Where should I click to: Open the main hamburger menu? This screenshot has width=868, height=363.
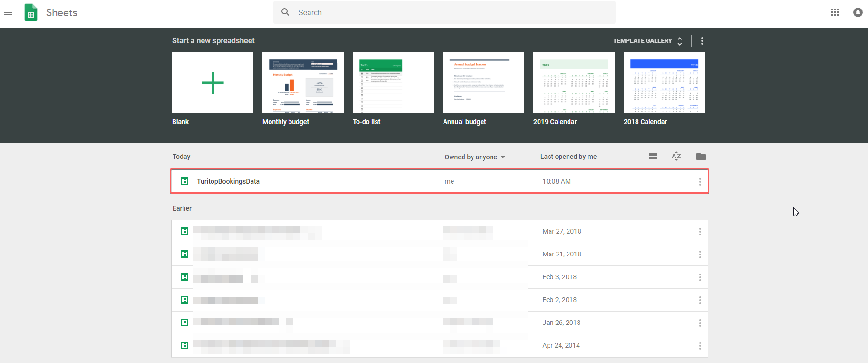pos(8,12)
